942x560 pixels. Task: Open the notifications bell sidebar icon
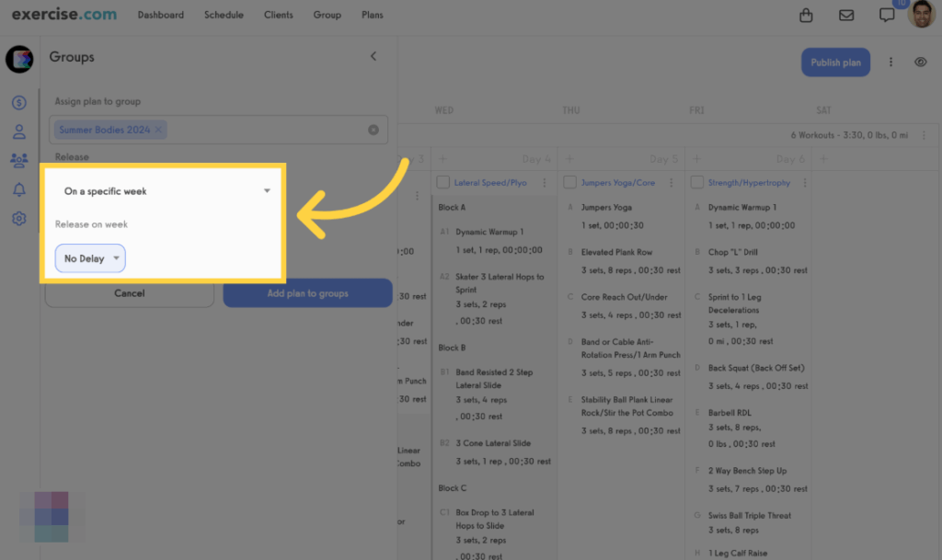[18, 189]
